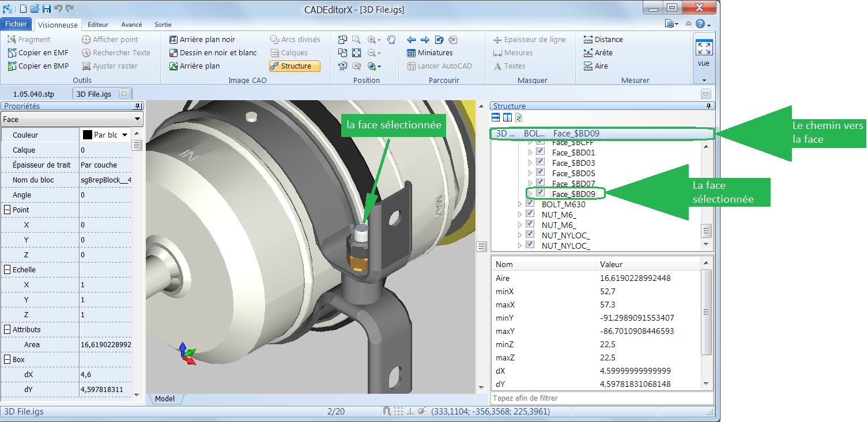Click the Distance measurement tool
Screen dimensions: 868x422
click(603, 40)
